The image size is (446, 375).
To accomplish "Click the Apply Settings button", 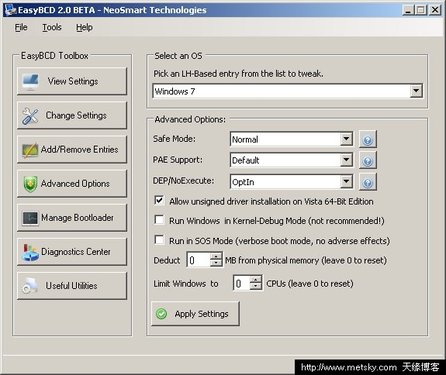I will [195, 314].
